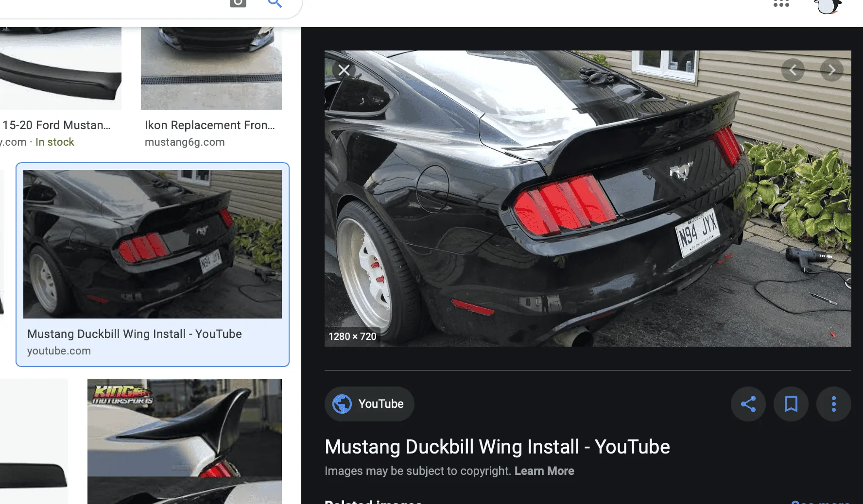The image size is (863, 504).
Task: Share the Mustang duckbill image
Action: coord(748,404)
